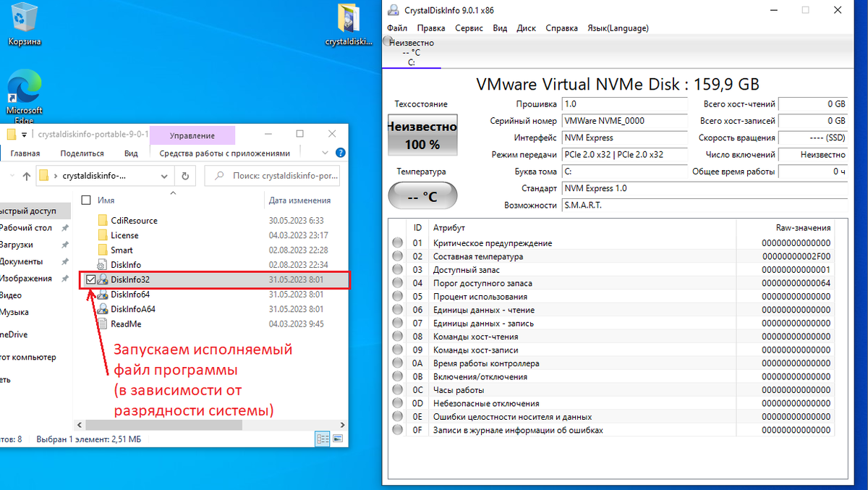868x490 pixels.
Task: Select the Время работы контроллера row text
Action: (486, 363)
